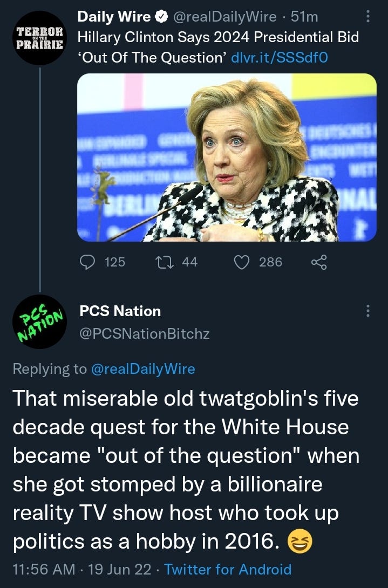The height and width of the screenshot is (588, 388).
Task: Open Daily Wire tweet options menu
Action: coord(367,16)
